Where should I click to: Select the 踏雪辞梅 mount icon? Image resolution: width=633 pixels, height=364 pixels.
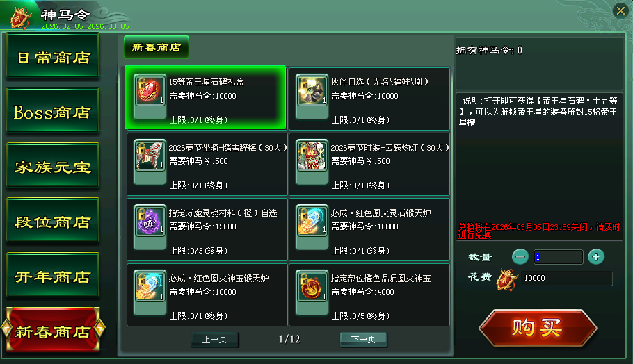[x=150, y=156]
